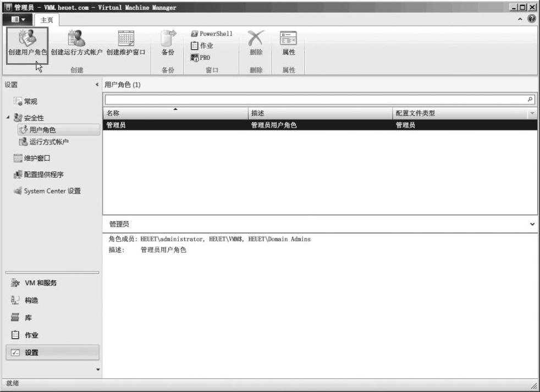Select 运行方式帐户 in the settings tree

(x=44, y=142)
